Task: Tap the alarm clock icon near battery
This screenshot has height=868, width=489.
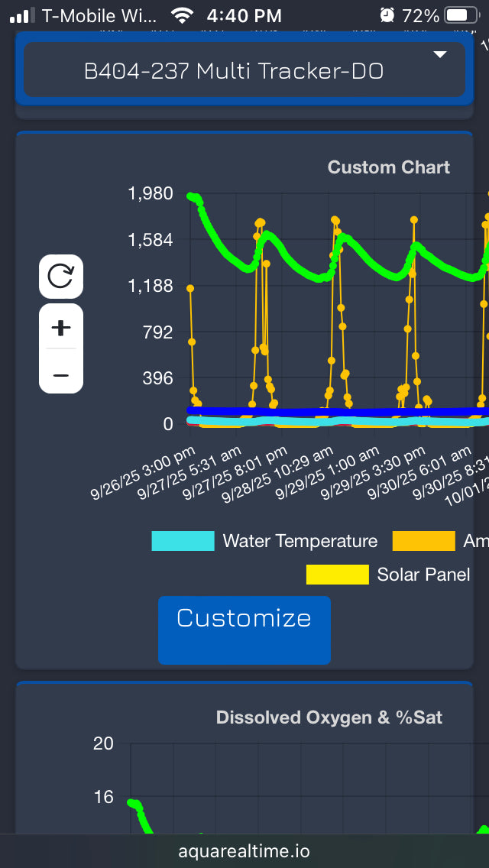Action: click(x=388, y=15)
